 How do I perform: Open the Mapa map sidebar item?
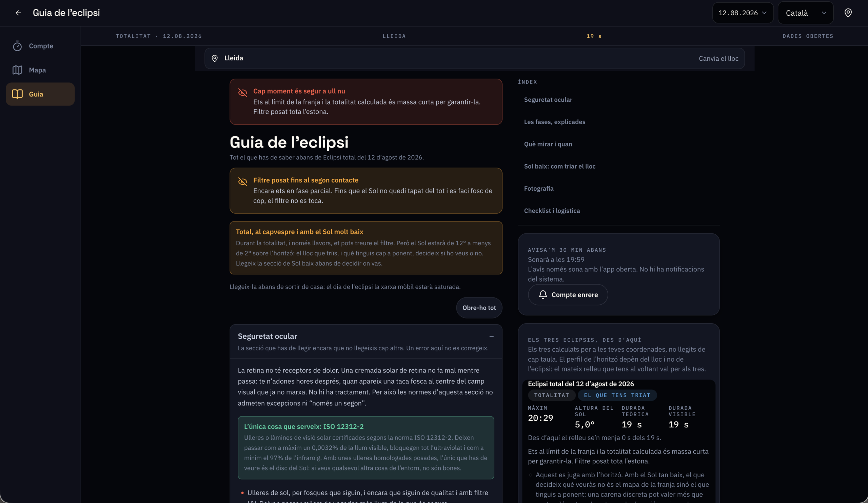(40, 70)
